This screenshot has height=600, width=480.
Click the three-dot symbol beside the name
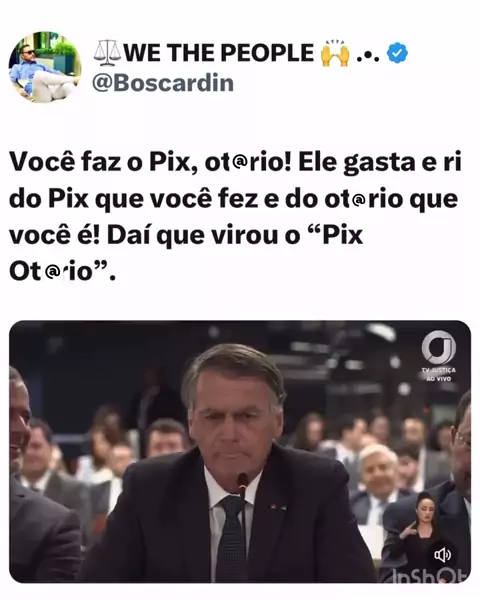pos(367,57)
